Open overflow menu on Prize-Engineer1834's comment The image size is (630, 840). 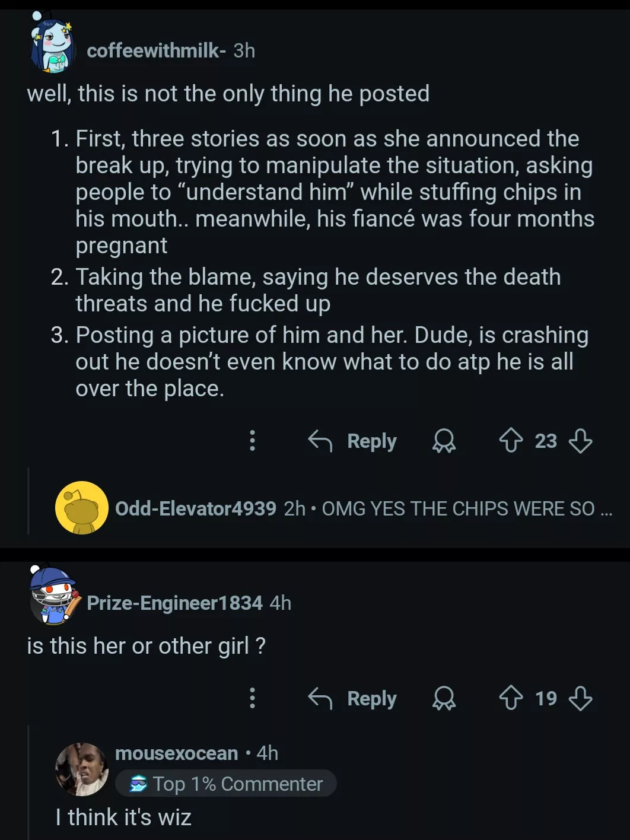click(x=253, y=698)
